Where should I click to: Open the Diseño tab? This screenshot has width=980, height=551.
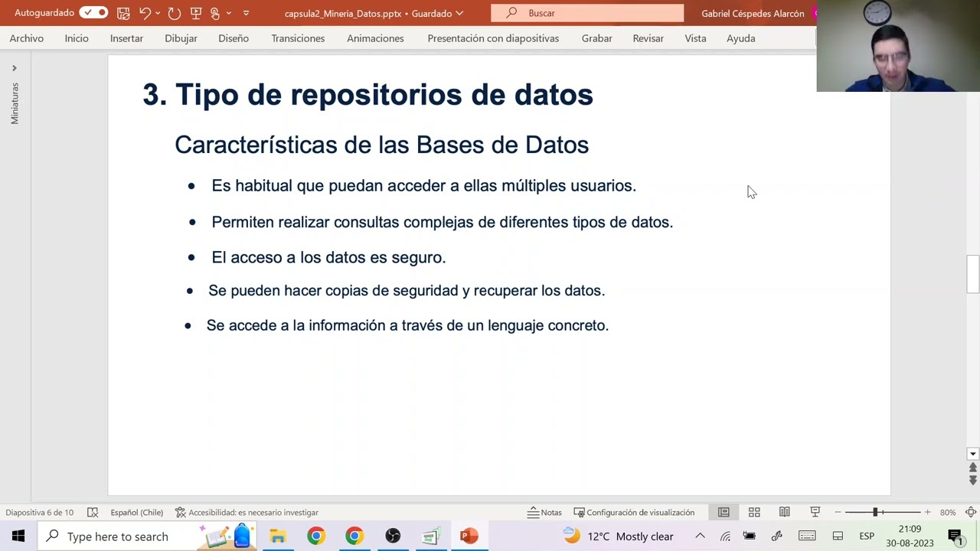click(x=234, y=38)
